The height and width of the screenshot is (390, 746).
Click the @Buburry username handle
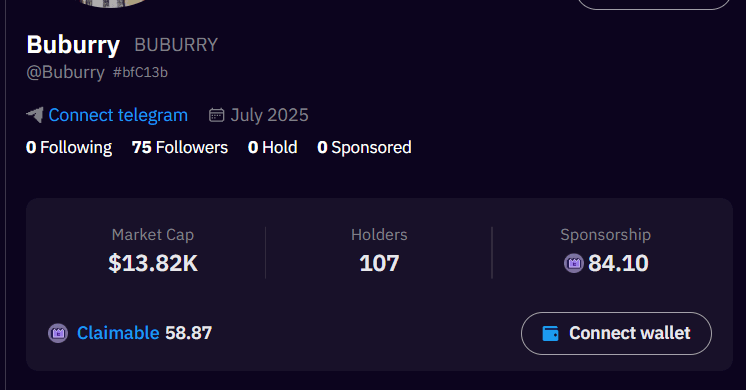pyautogui.click(x=66, y=72)
